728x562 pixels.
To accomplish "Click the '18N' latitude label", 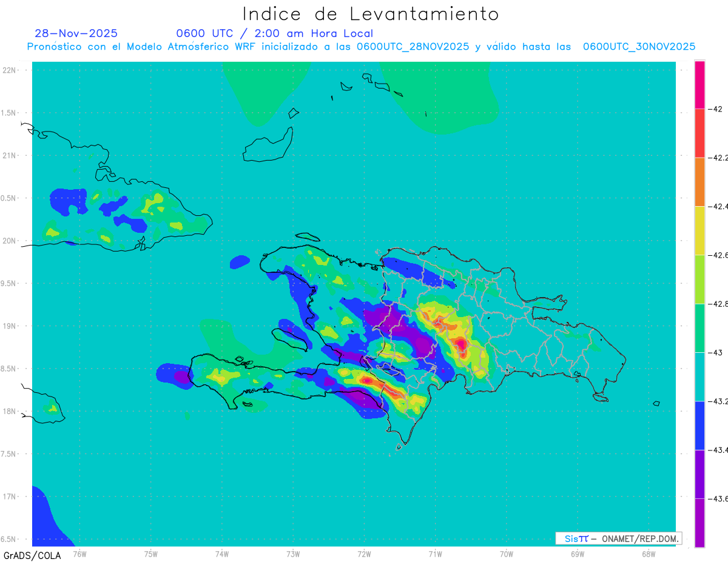I will tap(9, 411).
